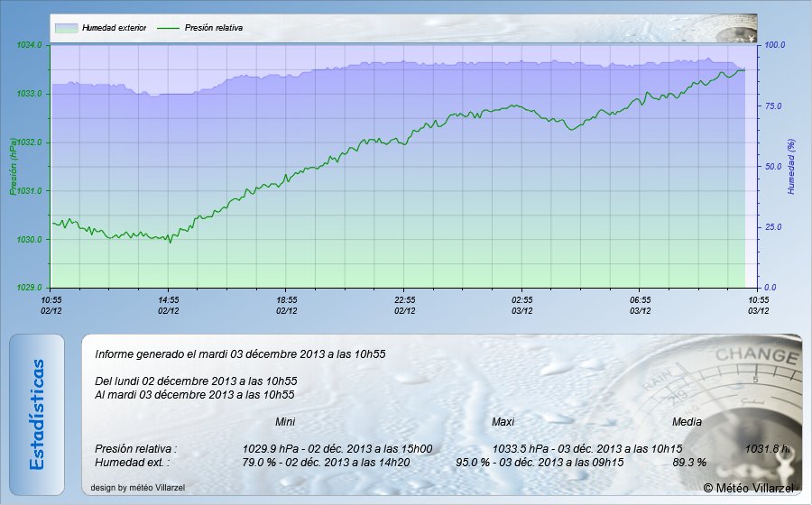Click the Informe generado report date line
812x505 pixels.
click(240, 354)
